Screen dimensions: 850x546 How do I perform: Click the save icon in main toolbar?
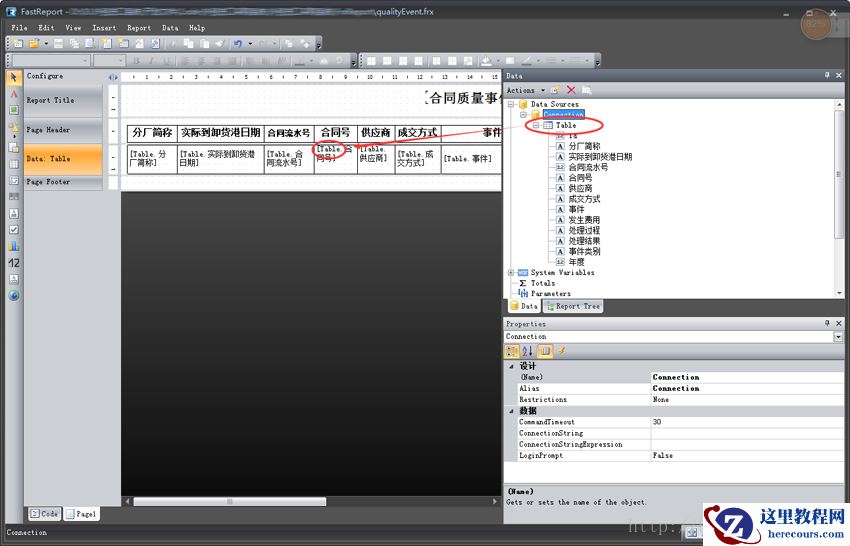(58, 44)
